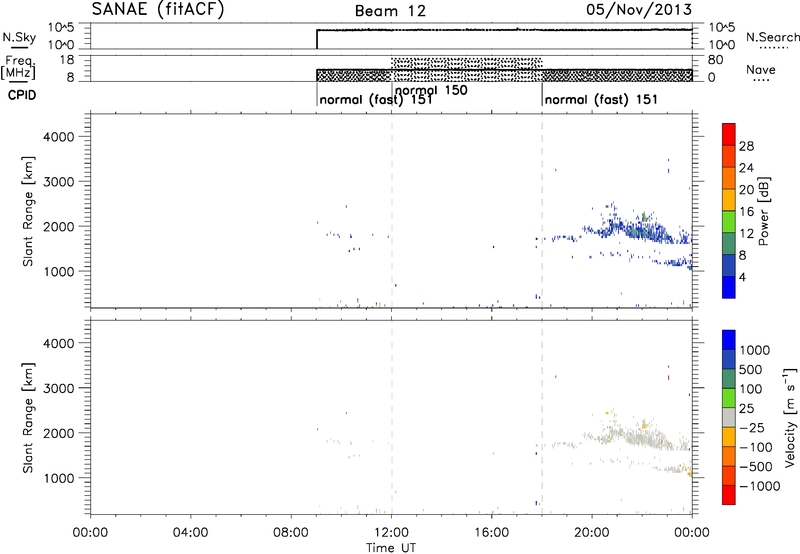Viewport: 800px width, 554px height.
Task: Click the Time UT axis title
Action: pos(391,547)
